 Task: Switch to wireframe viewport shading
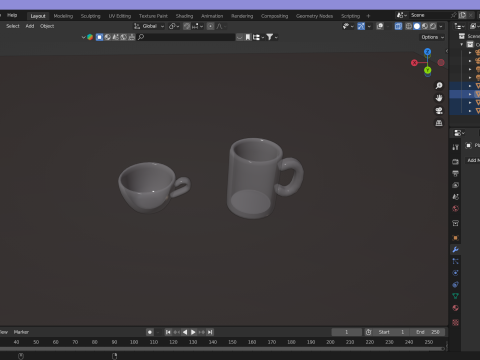[409, 26]
